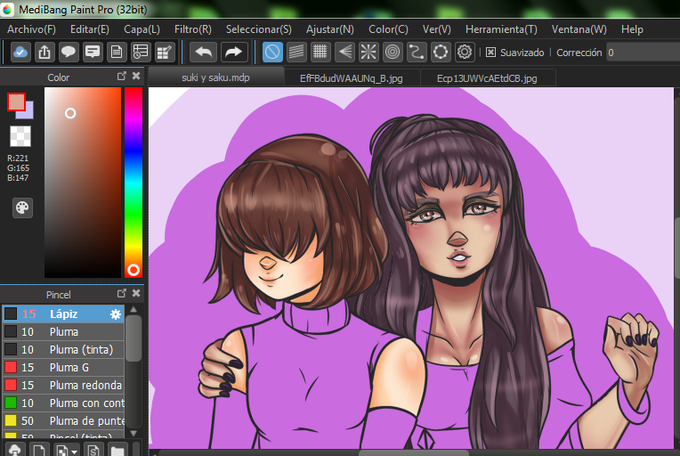Viewport: 680px width, 456px height.
Task: Select the Pluma redonda brush
Action: tap(63, 385)
